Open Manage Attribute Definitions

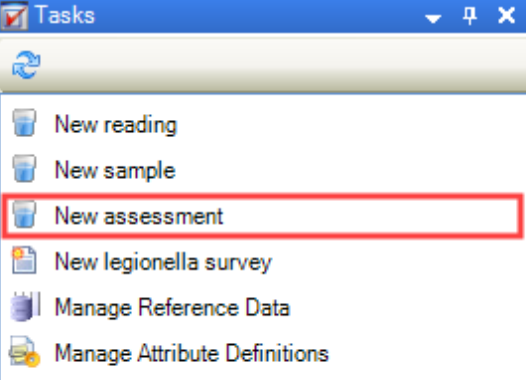[192, 353]
